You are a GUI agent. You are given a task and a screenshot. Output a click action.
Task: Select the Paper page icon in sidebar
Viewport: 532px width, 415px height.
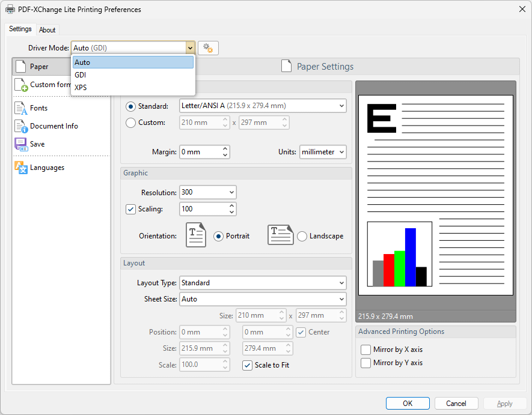point(20,67)
